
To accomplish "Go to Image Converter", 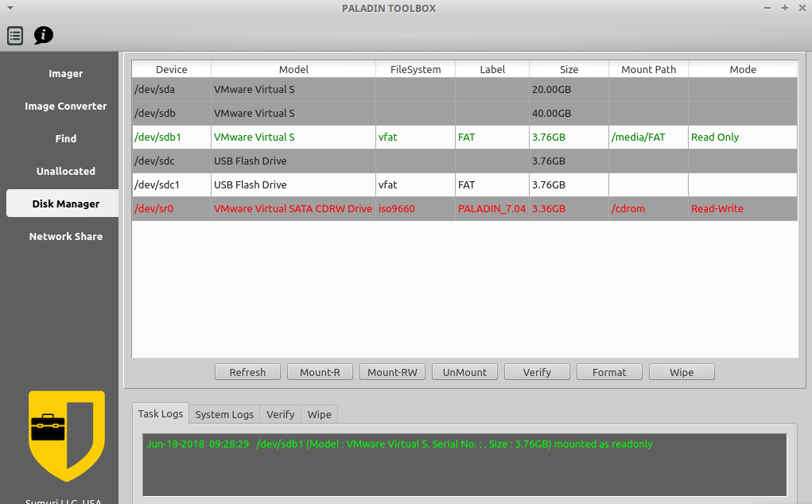I will click(66, 106).
